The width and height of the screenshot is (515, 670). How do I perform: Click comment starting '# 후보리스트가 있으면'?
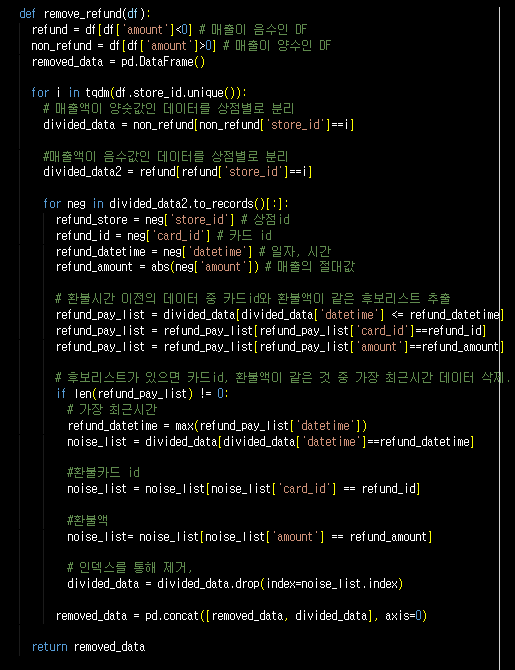(x=283, y=378)
